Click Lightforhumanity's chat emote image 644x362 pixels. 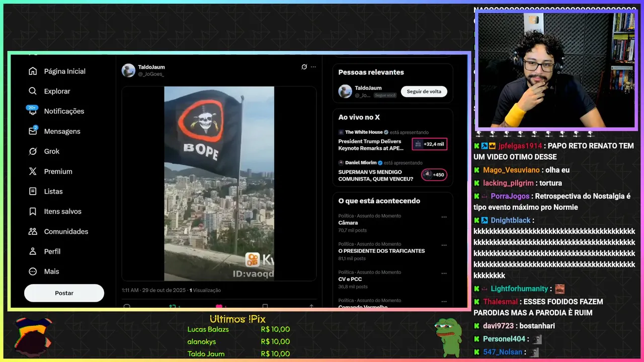(559, 289)
